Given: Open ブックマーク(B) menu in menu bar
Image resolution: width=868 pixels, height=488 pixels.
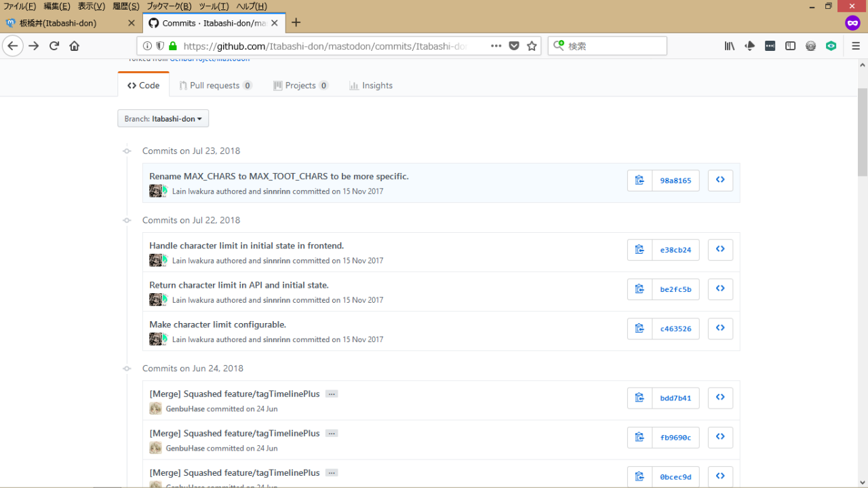Looking at the screenshot, I should click(168, 6).
